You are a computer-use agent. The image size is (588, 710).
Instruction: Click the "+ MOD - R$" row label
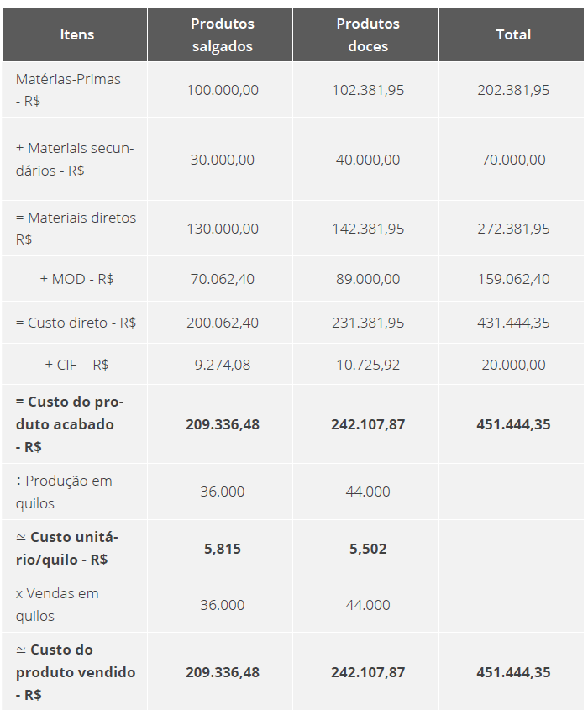pos(76,279)
